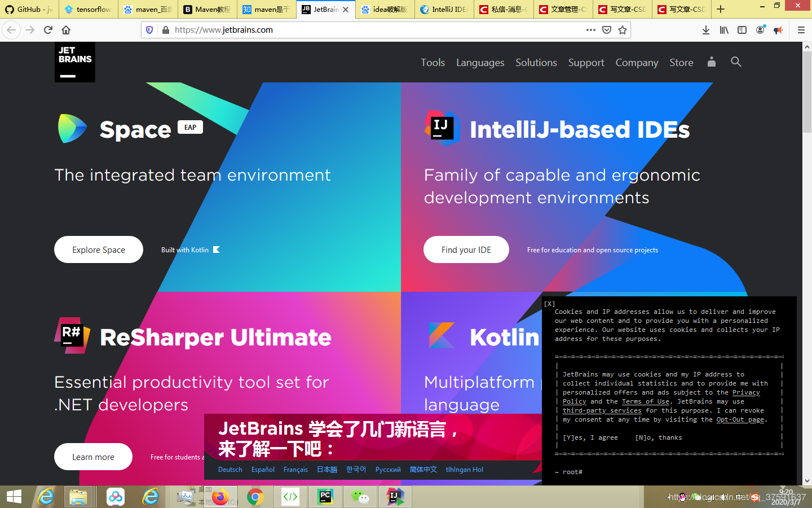The image size is (812, 508).
Task: Click ReSharper Learn more button
Action: 93,457
